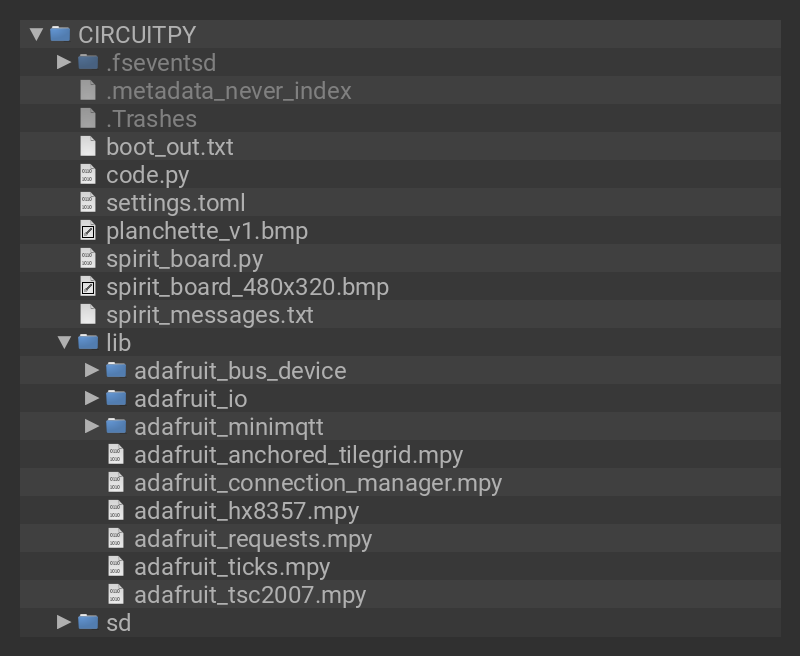Image resolution: width=800 pixels, height=656 pixels.
Task: Select spirit_messages.txt file
Action: coord(209,315)
